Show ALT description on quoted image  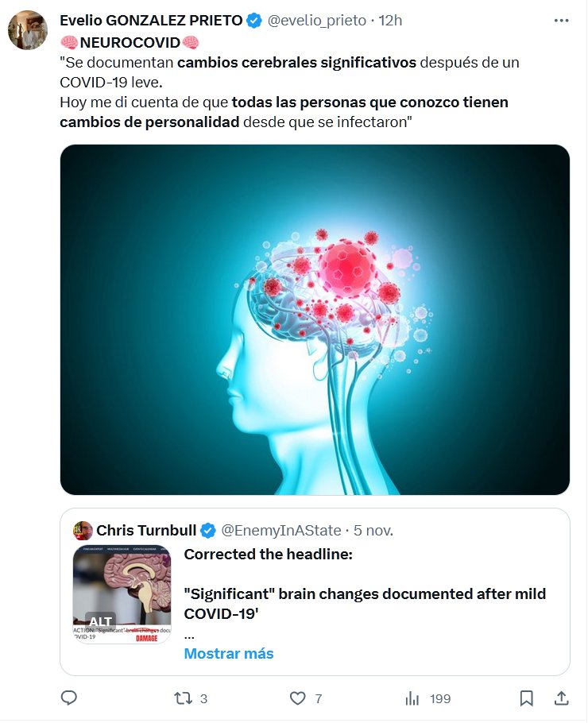click(101, 621)
